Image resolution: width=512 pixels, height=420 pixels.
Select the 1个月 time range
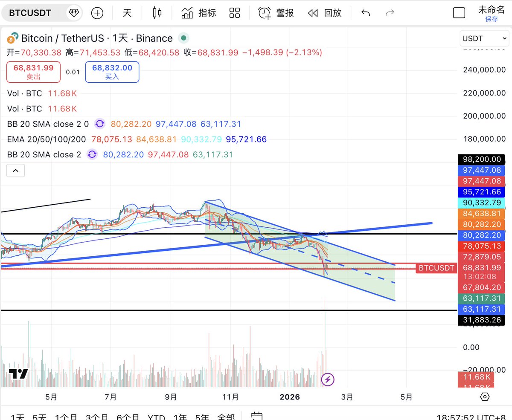[66, 417]
